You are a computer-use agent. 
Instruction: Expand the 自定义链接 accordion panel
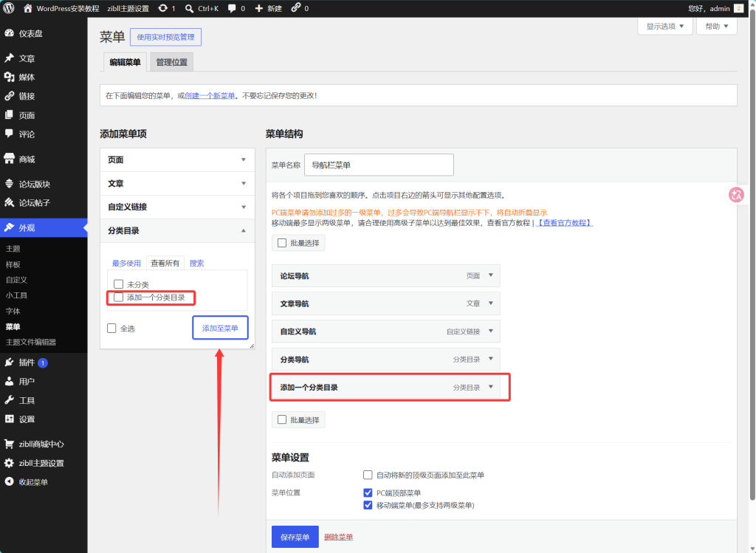click(177, 207)
